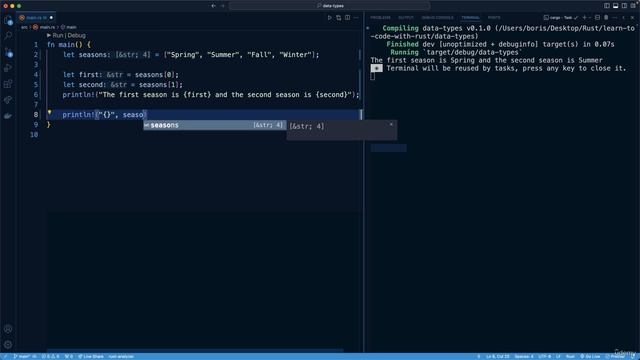
Task: Accept the seasons autocomplete suggestion
Action: [x=214, y=125]
